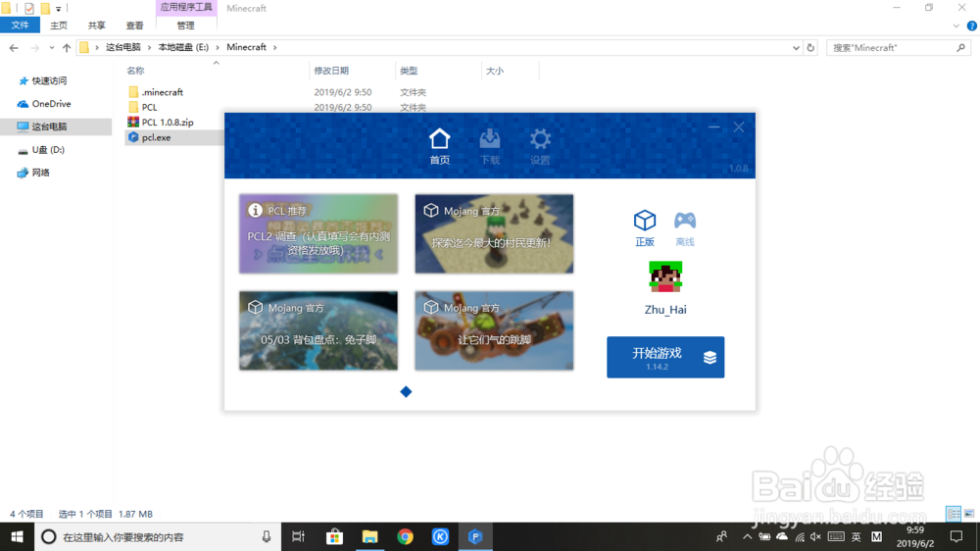Image resolution: width=980 pixels, height=551 pixels.
Task: Expand the Explorer ribbon chevron
Action: pyautogui.click(x=955, y=25)
